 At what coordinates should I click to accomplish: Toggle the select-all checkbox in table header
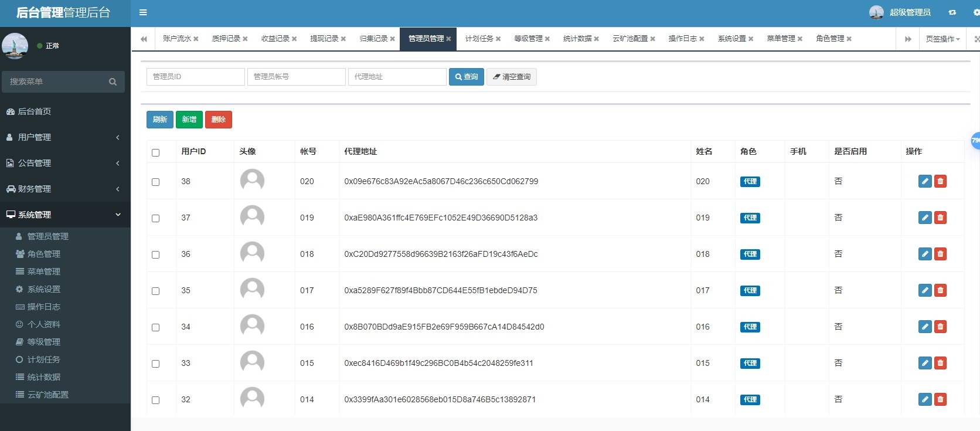[x=155, y=152]
